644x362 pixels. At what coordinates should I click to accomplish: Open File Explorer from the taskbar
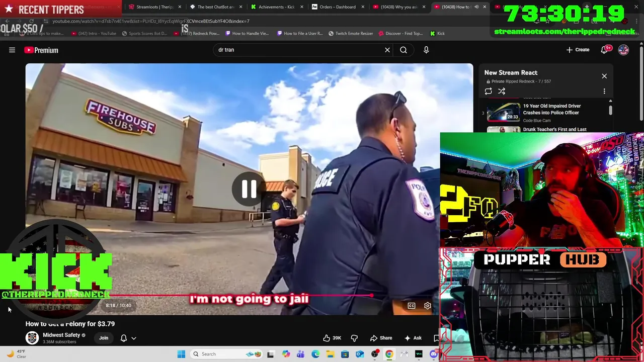330,354
